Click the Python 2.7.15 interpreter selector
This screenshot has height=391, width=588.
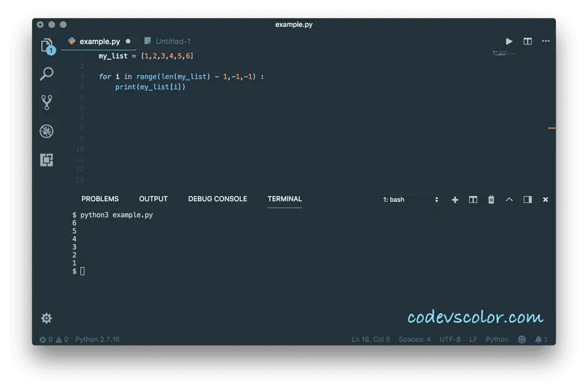(x=97, y=339)
